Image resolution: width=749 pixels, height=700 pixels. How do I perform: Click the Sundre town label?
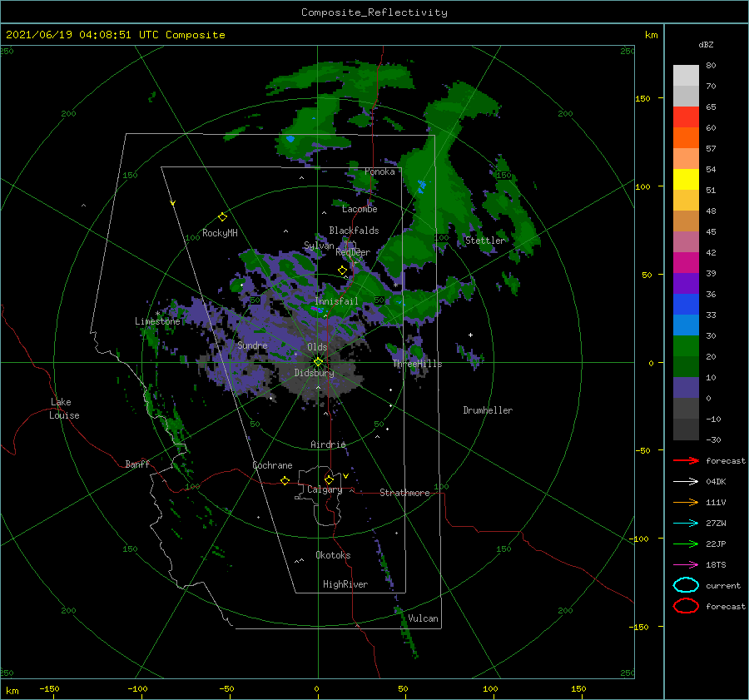coord(252,345)
